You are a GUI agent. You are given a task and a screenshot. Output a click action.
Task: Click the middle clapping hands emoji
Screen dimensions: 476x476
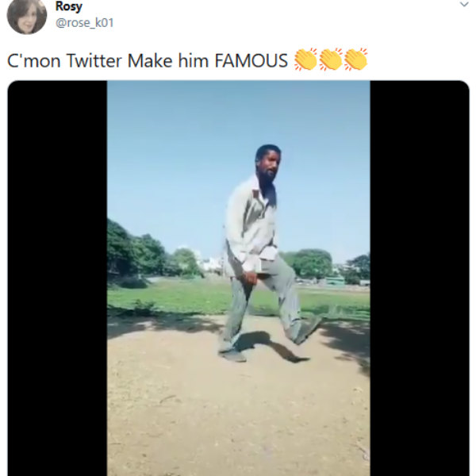point(330,60)
